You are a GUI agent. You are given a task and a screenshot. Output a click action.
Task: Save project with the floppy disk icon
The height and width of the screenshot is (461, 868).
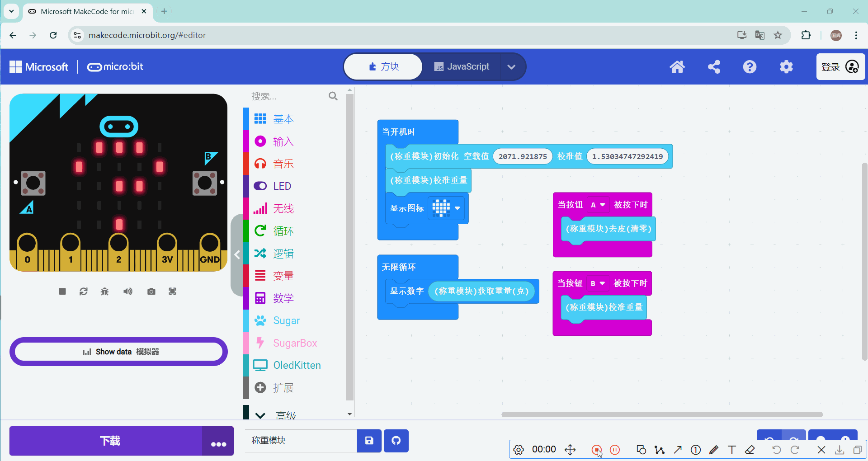pyautogui.click(x=369, y=441)
